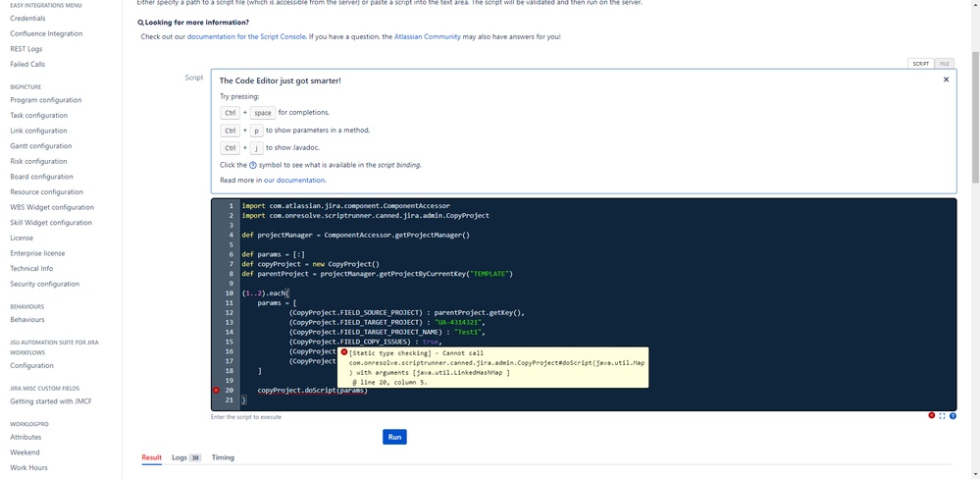Click the copyProject.doScript(params) code line

pos(313,391)
